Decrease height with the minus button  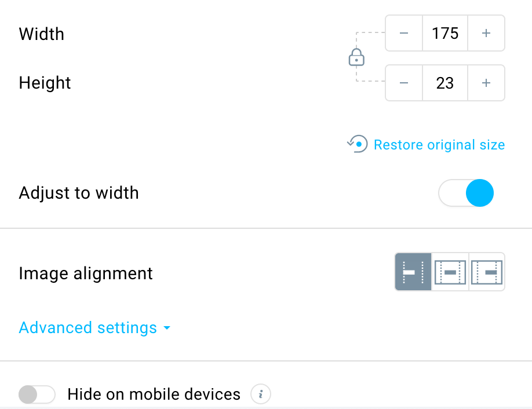[404, 83]
